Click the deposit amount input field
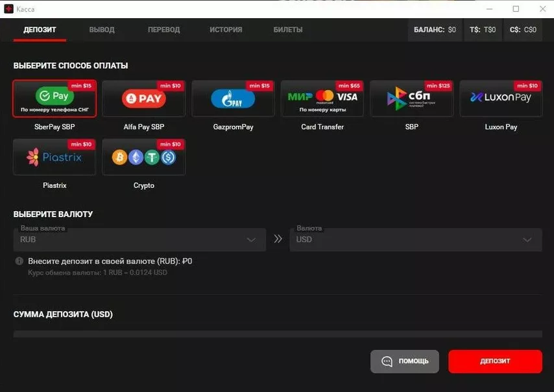Viewport: 554px width, 392px height. pyautogui.click(x=278, y=334)
